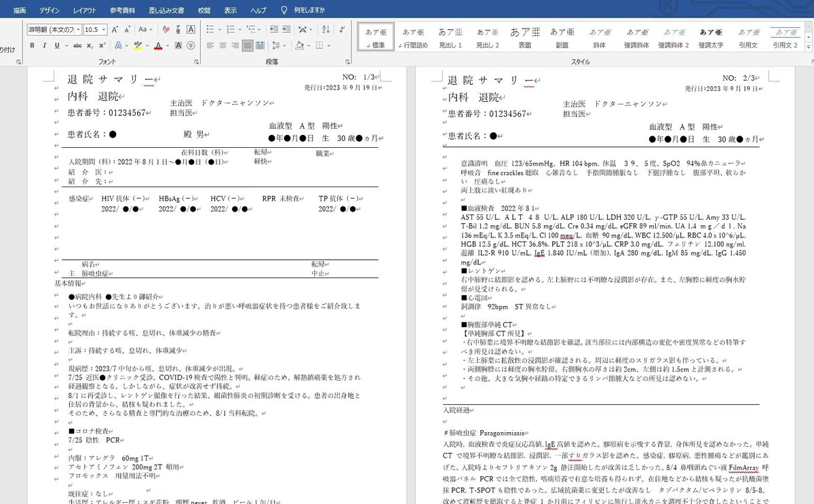This screenshot has width=814, height=504.
Task: Increase font size with grow font icon
Action: [x=115, y=30]
